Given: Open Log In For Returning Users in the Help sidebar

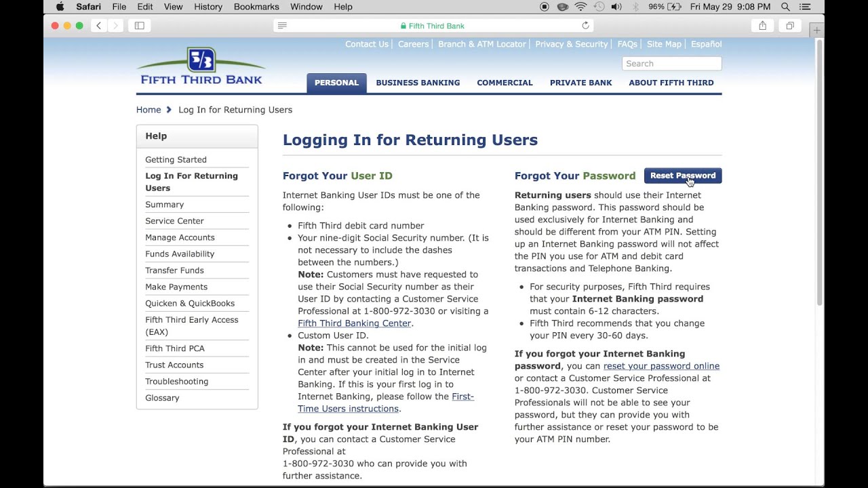Looking at the screenshot, I should [x=191, y=182].
